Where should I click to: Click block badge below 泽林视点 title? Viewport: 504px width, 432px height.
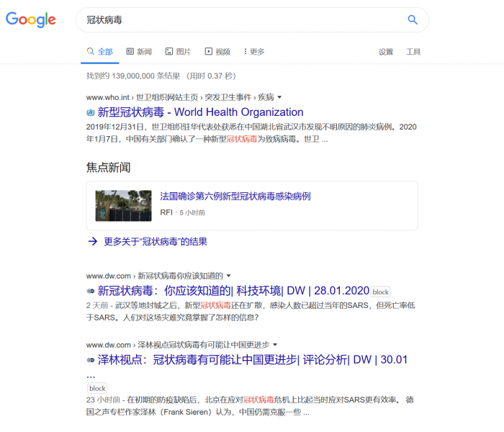[97, 389]
